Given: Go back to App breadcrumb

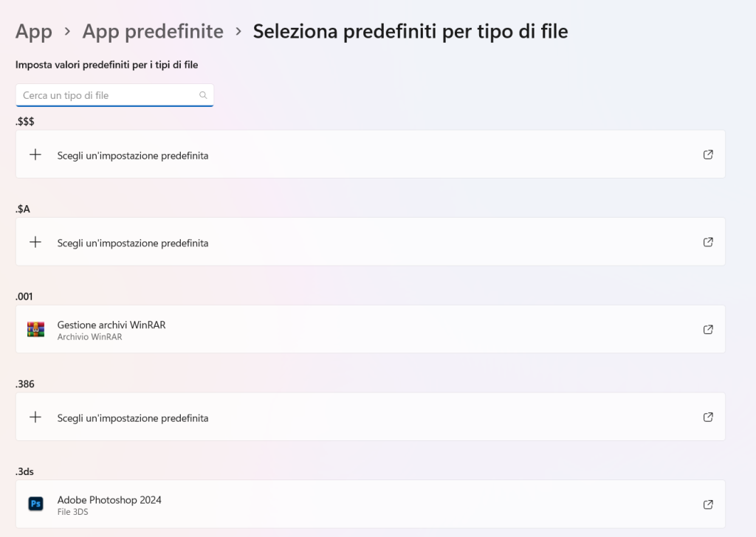Looking at the screenshot, I should point(34,32).
